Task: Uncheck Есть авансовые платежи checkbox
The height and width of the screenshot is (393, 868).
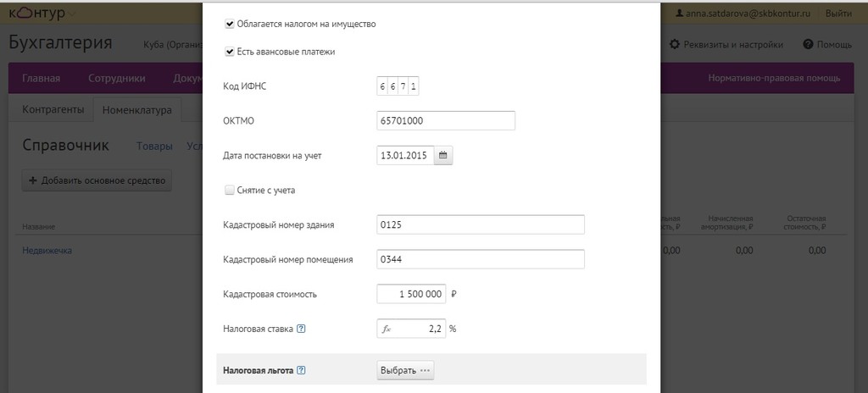Action: pyautogui.click(x=229, y=52)
